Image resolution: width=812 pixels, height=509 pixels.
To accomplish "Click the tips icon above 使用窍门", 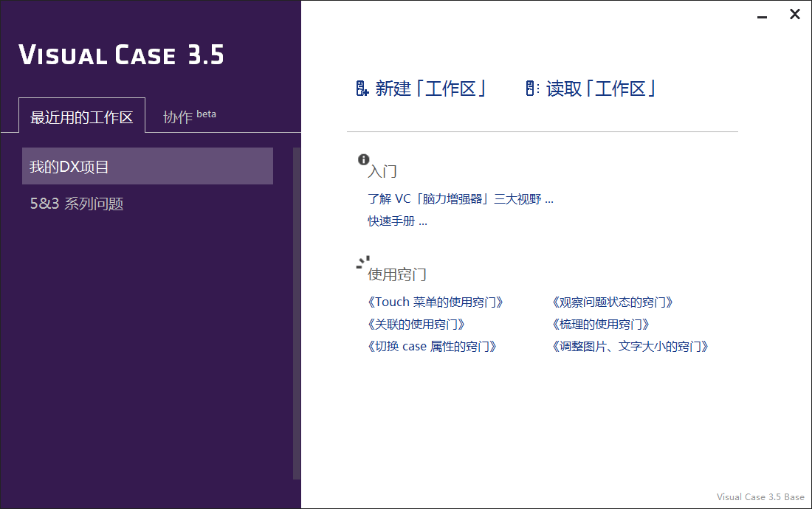I will click(x=363, y=262).
